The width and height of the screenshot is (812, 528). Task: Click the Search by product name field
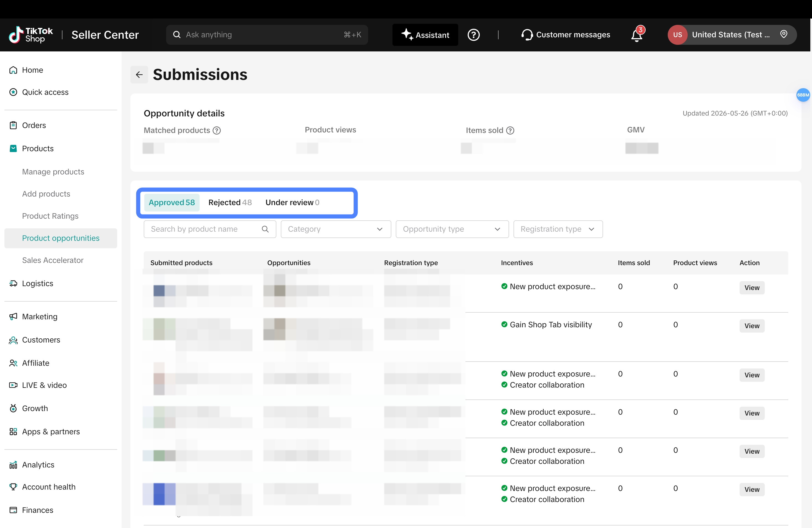click(209, 229)
